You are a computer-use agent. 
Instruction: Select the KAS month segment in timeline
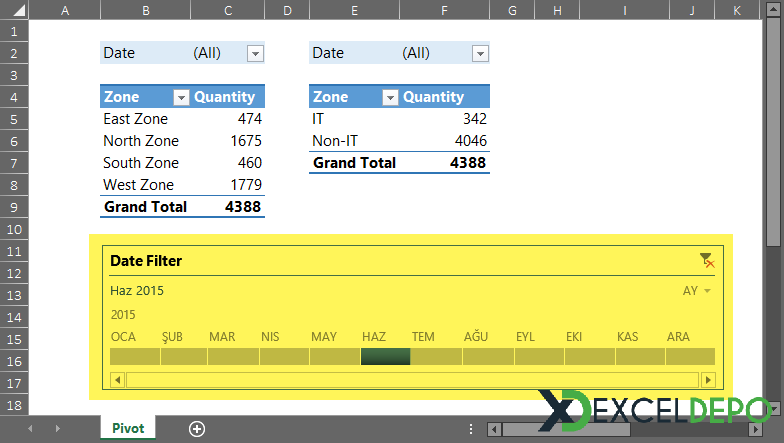pos(640,356)
